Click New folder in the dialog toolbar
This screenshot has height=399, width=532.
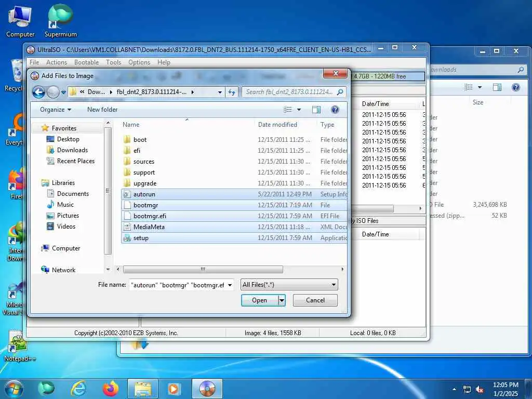(102, 110)
